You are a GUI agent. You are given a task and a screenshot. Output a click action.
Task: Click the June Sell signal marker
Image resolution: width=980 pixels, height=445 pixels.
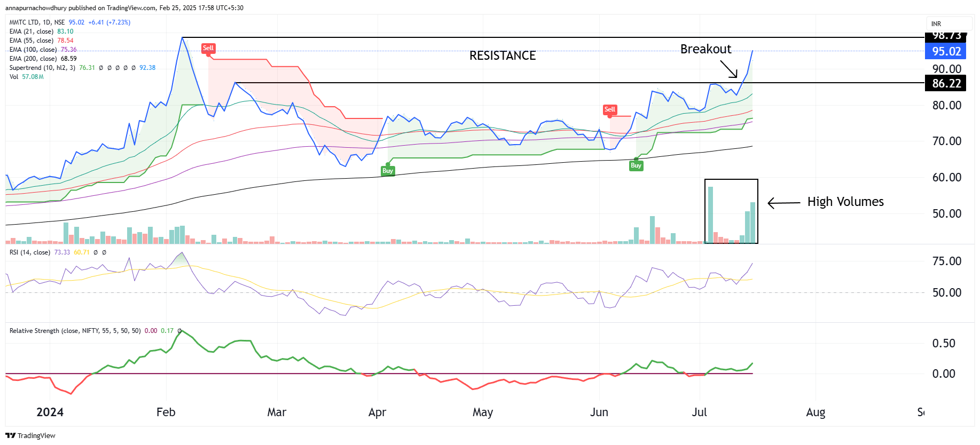point(609,109)
